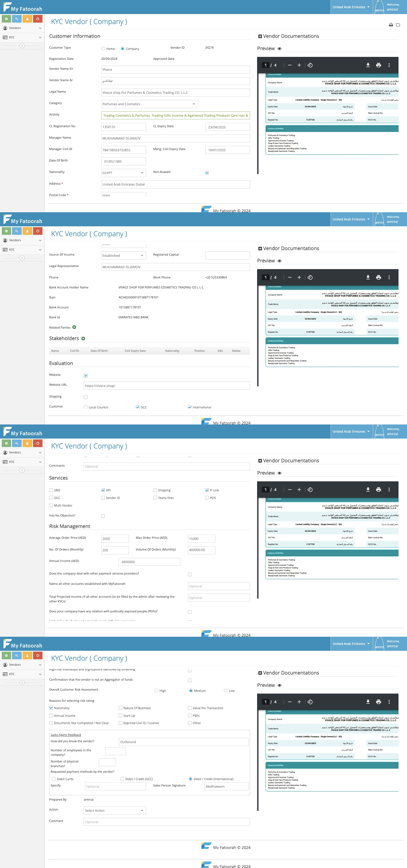The image size is (407, 868).
Task: Click the Registered Capital field
Action: click(x=228, y=255)
